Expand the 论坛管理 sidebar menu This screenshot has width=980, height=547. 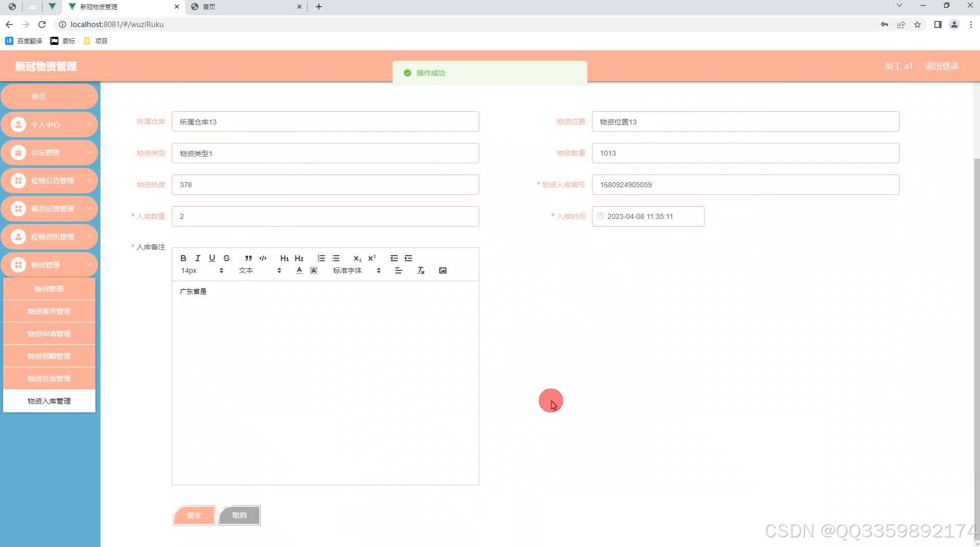pos(49,153)
